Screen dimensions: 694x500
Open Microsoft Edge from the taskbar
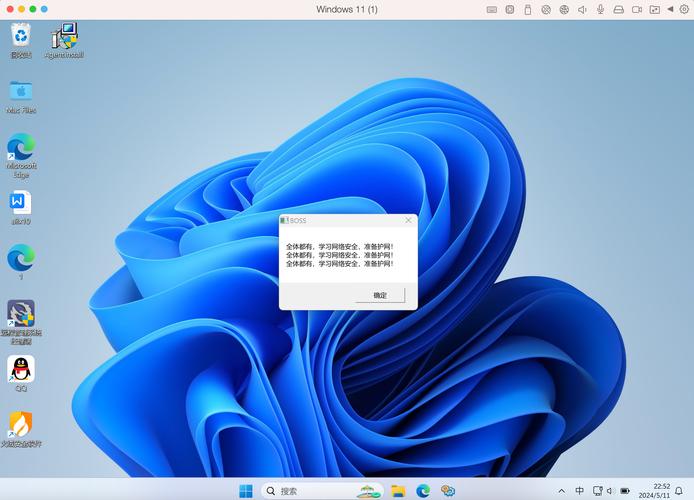click(423, 491)
